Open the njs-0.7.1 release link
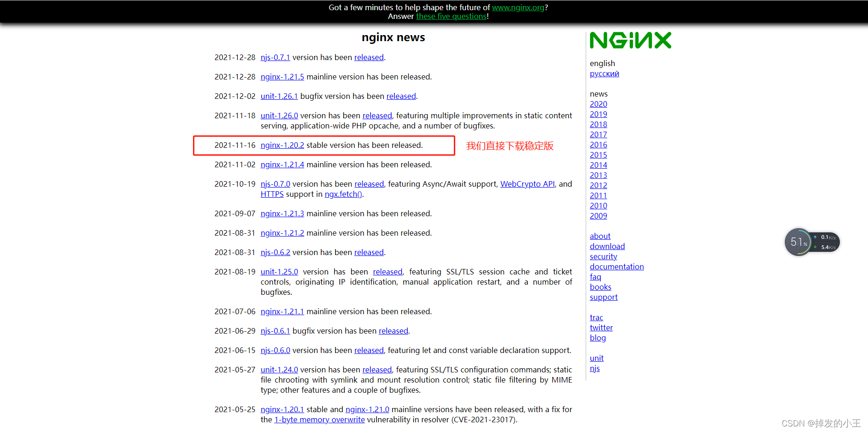 pos(275,57)
